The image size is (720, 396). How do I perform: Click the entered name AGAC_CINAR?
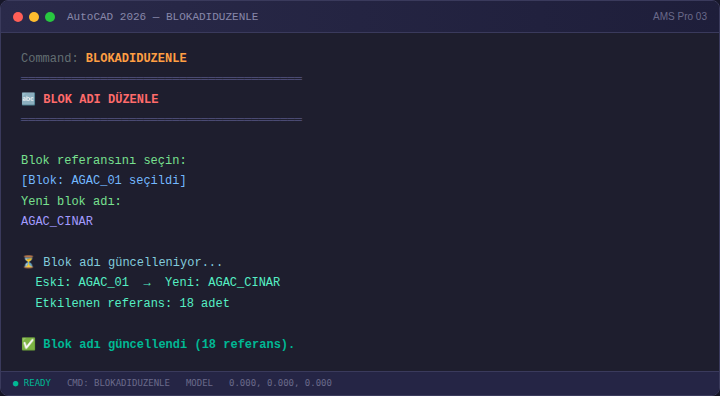point(57,221)
